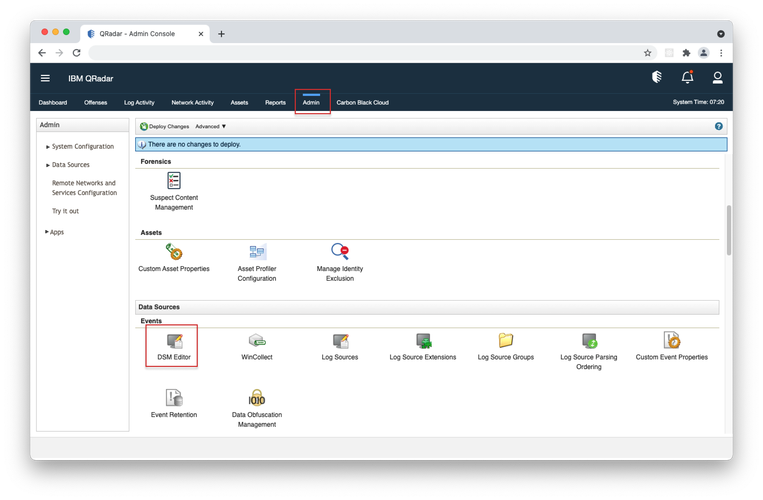Viewport: 763px width, 500px height.
Task: Click the Deploy Changes button
Action: click(x=164, y=127)
